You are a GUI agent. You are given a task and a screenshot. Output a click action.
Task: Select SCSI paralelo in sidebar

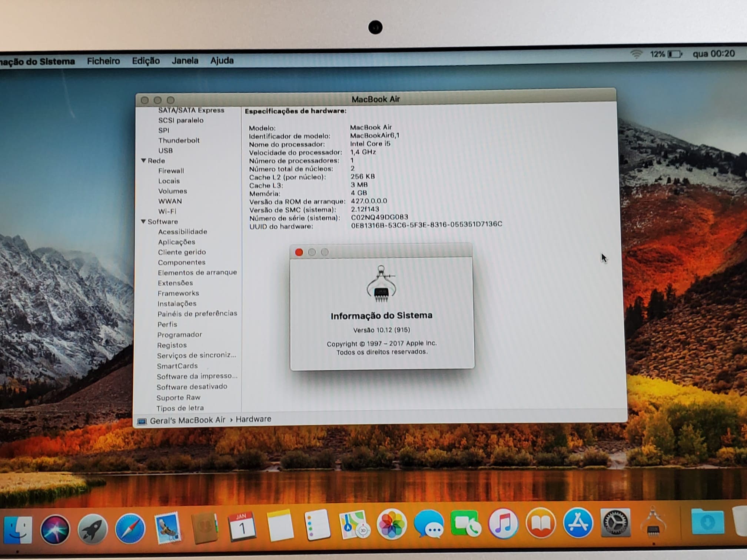tap(181, 120)
